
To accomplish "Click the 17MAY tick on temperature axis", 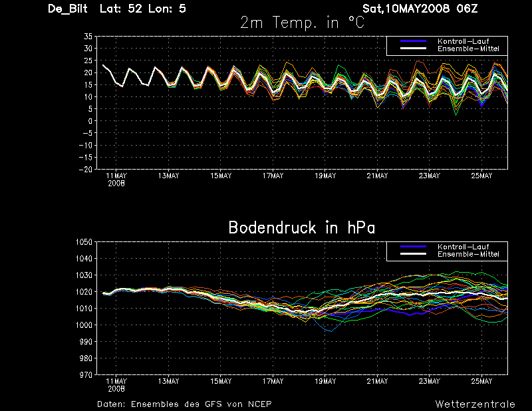I will [273, 176].
